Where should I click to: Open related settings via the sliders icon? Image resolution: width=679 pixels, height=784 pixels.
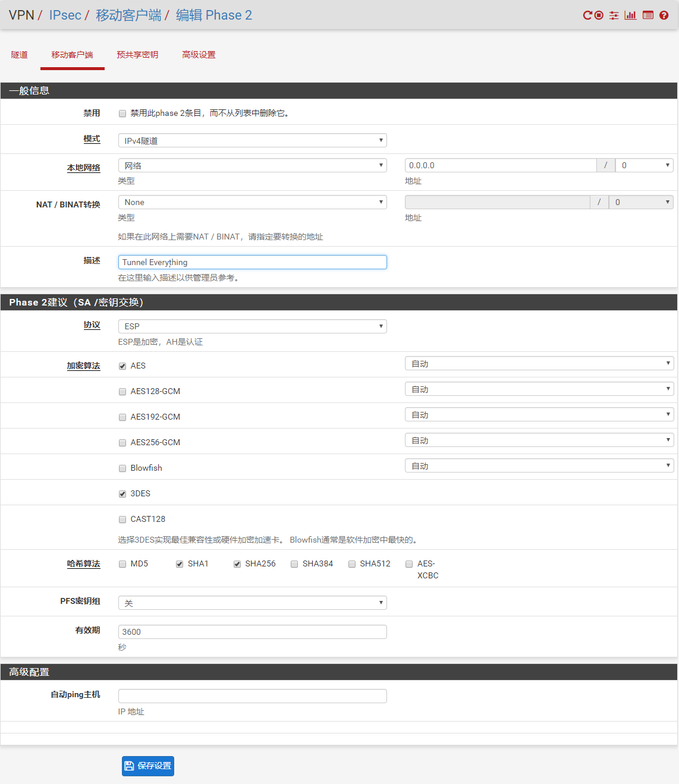[614, 15]
